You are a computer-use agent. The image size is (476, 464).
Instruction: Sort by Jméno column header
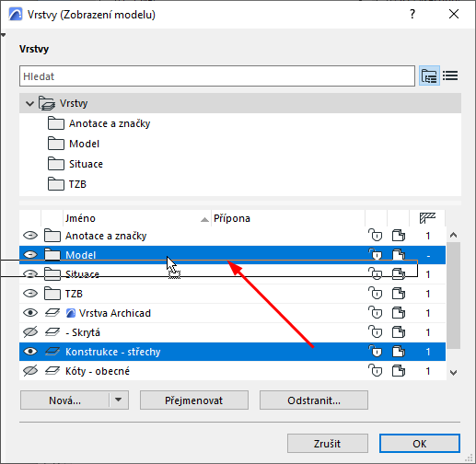pyautogui.click(x=137, y=218)
